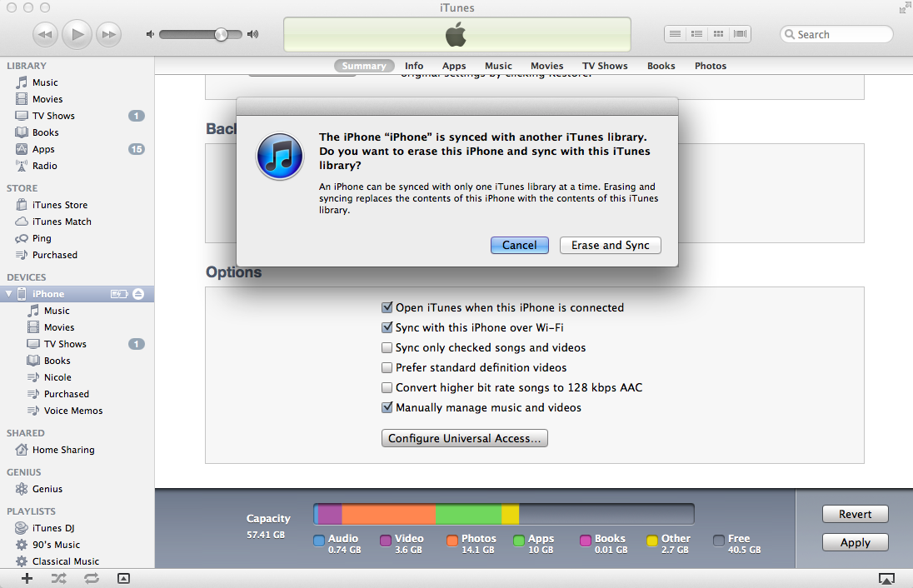Open the Summary tab
This screenshot has height=588, width=913.
364,66
